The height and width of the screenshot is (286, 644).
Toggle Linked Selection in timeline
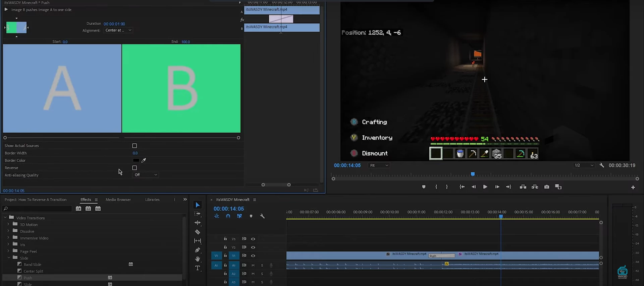click(239, 216)
